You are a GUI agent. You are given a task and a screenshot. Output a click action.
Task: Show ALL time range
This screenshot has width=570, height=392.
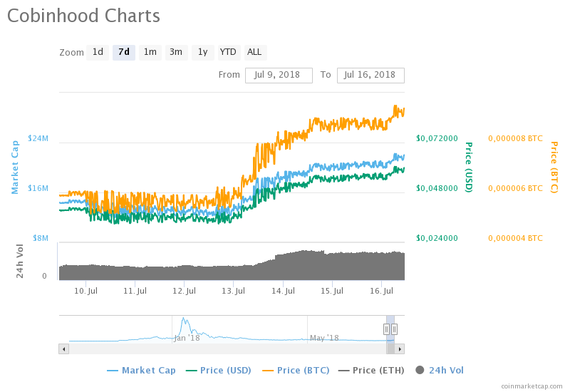coord(255,52)
